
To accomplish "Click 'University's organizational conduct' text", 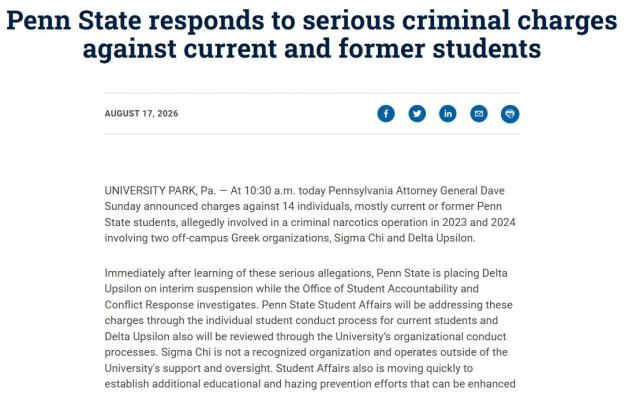I will pyautogui.click(x=420, y=337).
